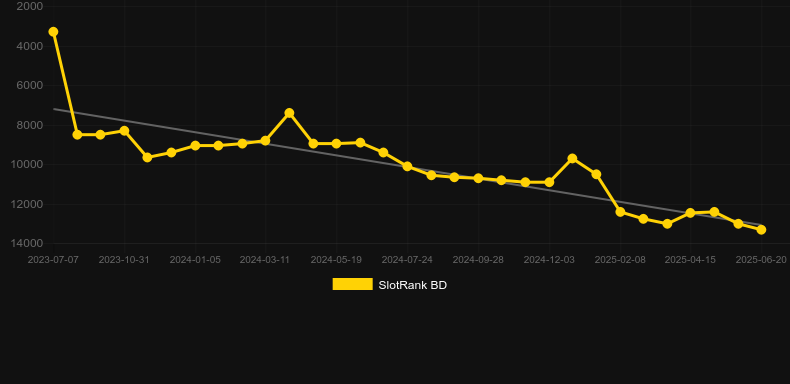Click the data point at 2024-09-28
The height and width of the screenshot is (384, 790).
tap(478, 178)
